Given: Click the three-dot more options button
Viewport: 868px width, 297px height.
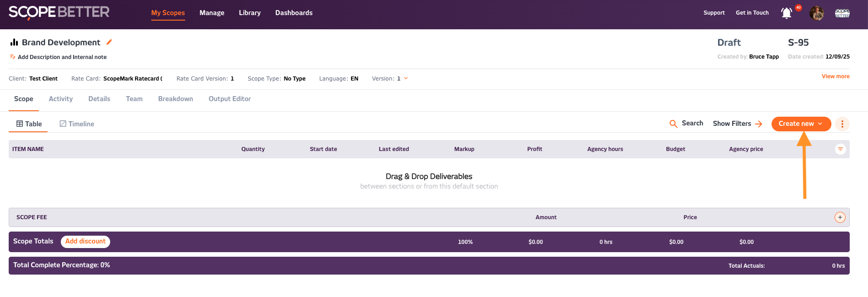Looking at the screenshot, I should (842, 124).
